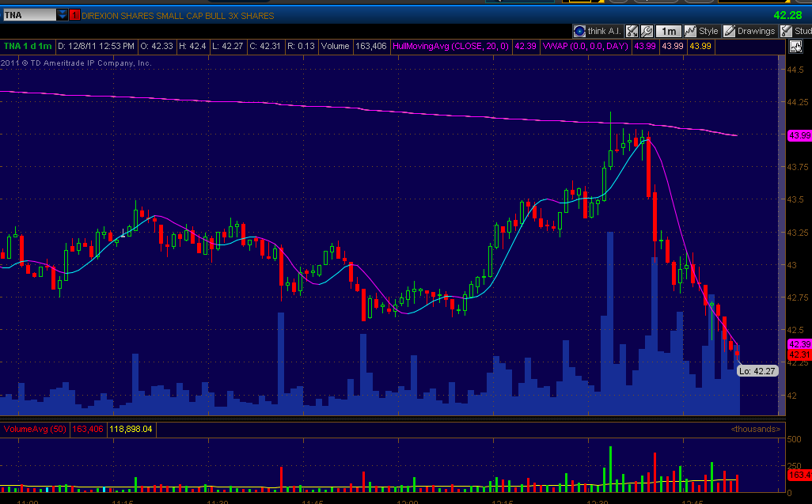The image size is (812, 504).
Task: Click the magenta 43.99 price axis bubble
Action: point(799,135)
